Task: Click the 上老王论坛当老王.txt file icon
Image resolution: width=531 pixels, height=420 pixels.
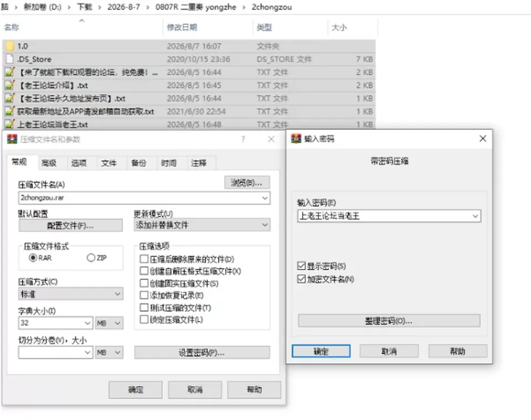Action: click(x=10, y=124)
